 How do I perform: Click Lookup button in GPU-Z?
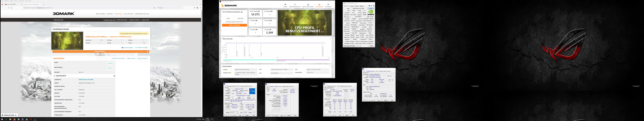[371, 8]
